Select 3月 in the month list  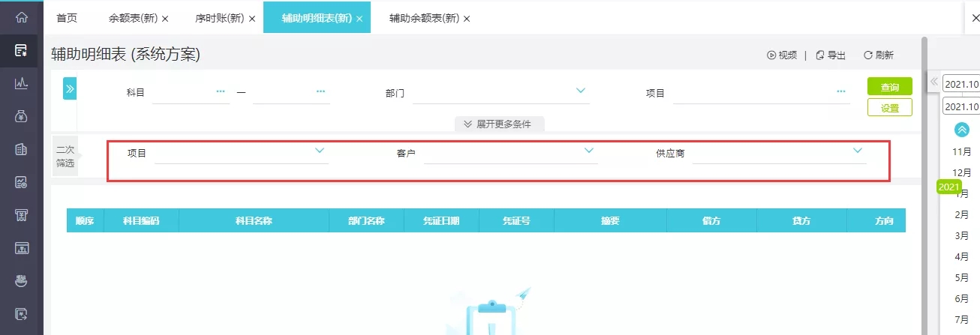click(962, 235)
